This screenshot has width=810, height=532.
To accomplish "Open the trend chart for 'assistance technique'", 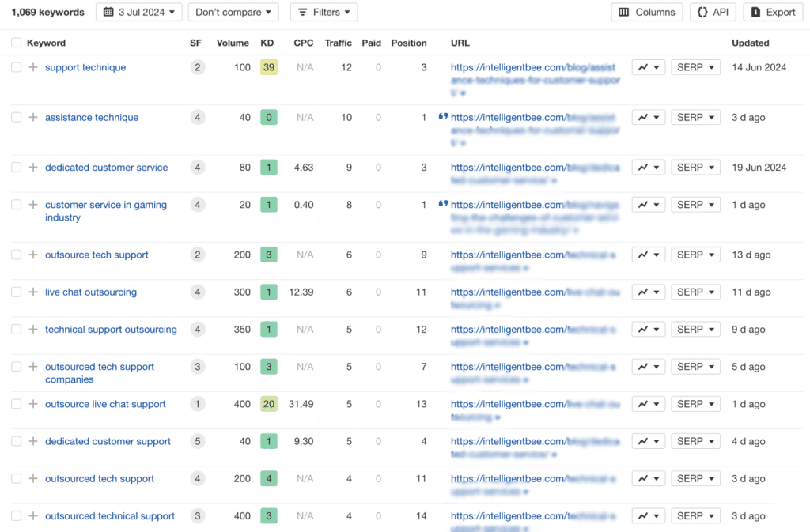I will pyautogui.click(x=648, y=118).
